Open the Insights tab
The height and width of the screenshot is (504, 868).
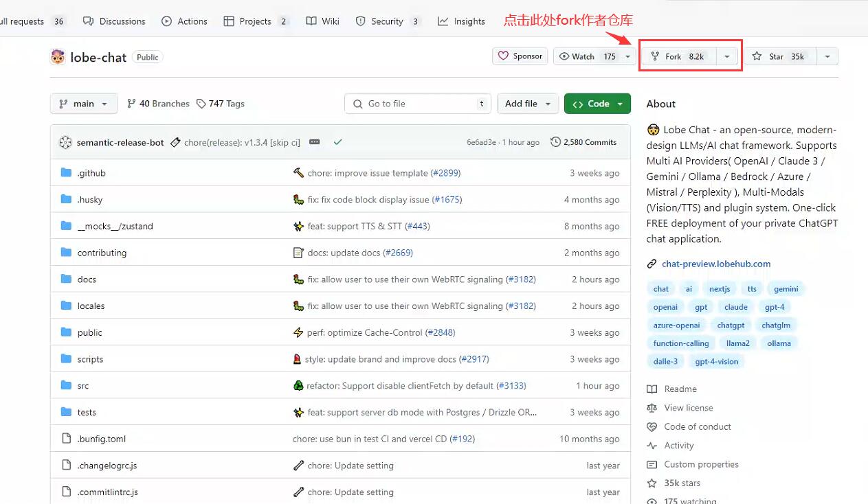pos(461,21)
